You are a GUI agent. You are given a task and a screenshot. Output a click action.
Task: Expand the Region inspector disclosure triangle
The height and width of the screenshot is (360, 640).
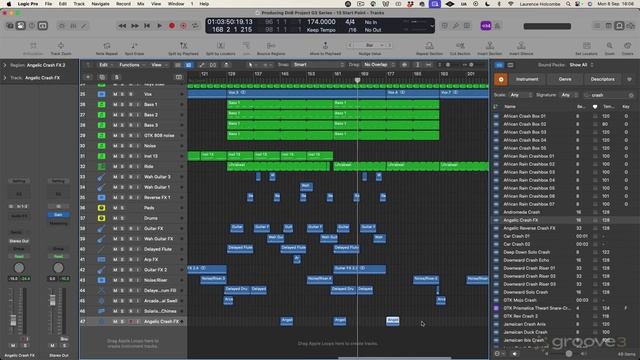click(5, 65)
